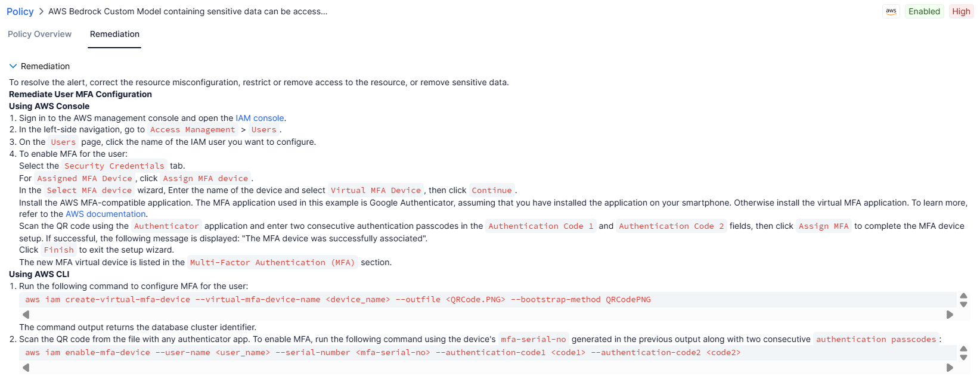Viewport: 980px width, 376px height.
Task: Go back to Policy breadcrumb link
Action: (x=20, y=11)
